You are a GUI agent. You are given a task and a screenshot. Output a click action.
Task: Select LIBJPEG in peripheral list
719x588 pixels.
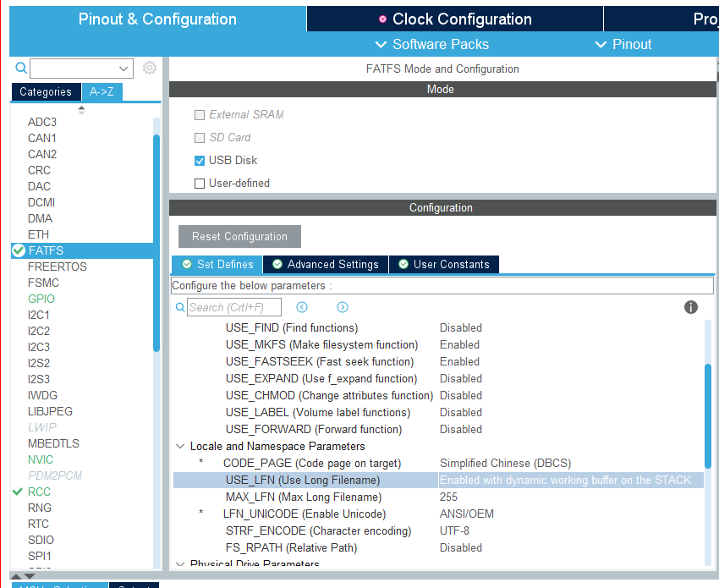click(50, 411)
